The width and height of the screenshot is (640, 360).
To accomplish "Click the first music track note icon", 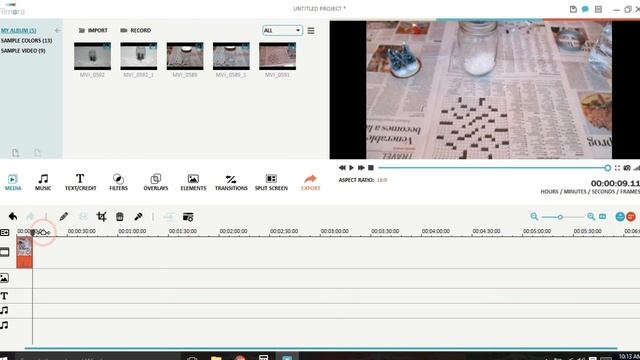I will pos(4,311).
